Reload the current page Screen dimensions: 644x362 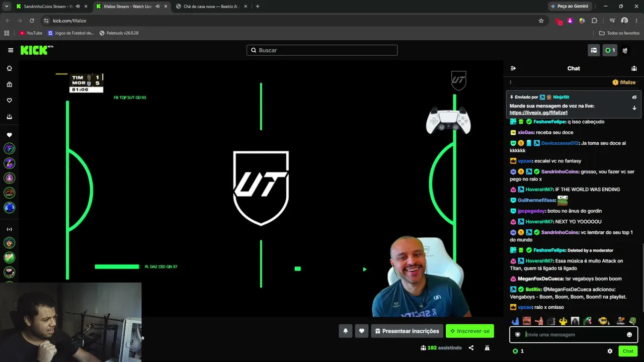click(32, 21)
